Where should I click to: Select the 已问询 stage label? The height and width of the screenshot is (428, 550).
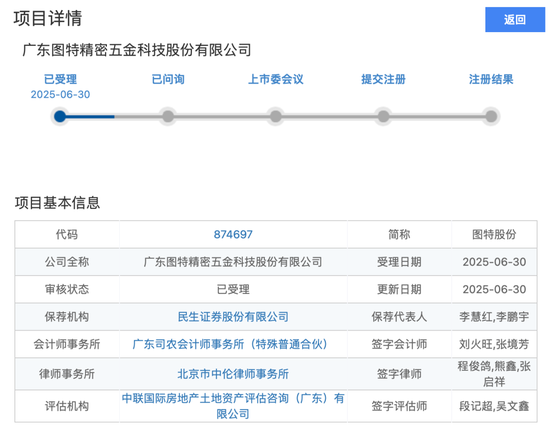coord(168,79)
